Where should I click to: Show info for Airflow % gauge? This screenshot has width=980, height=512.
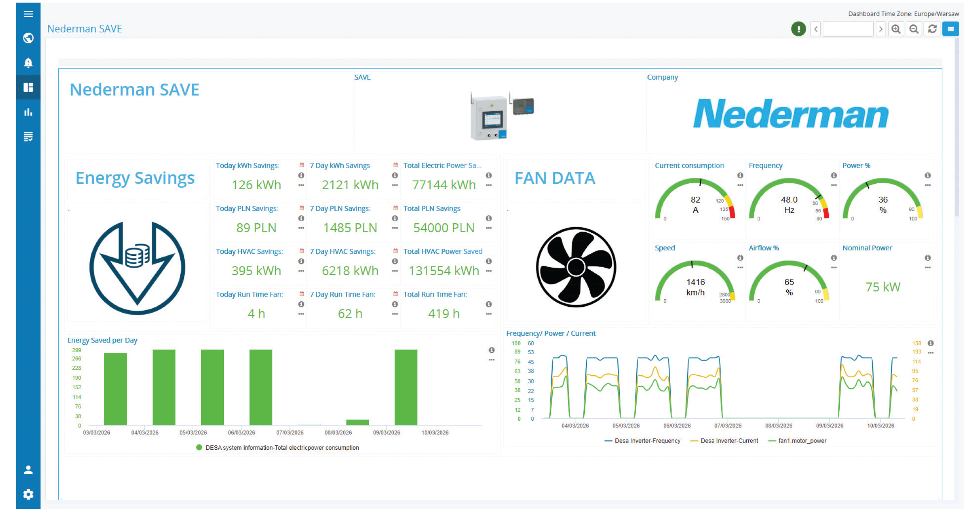tap(834, 258)
